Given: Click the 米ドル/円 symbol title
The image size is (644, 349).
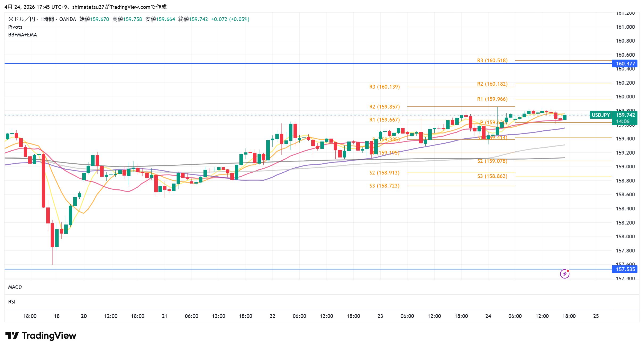Looking at the screenshot, I should (x=21, y=19).
